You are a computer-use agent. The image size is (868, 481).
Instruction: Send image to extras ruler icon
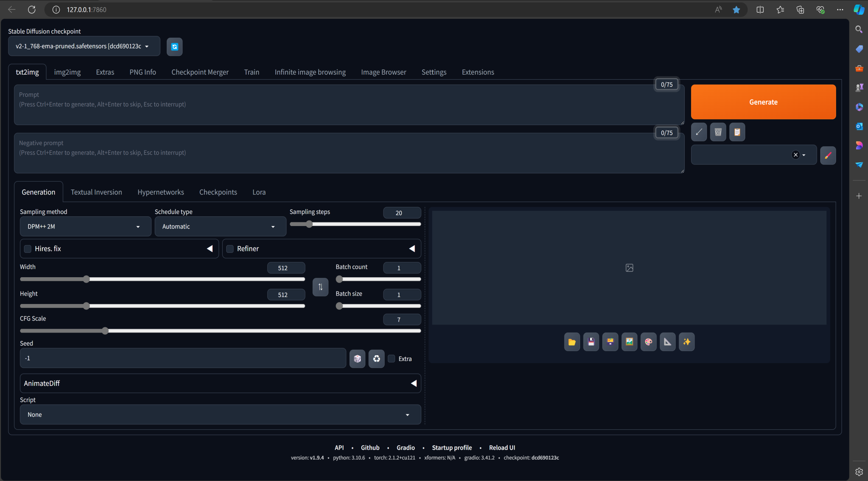pos(668,342)
